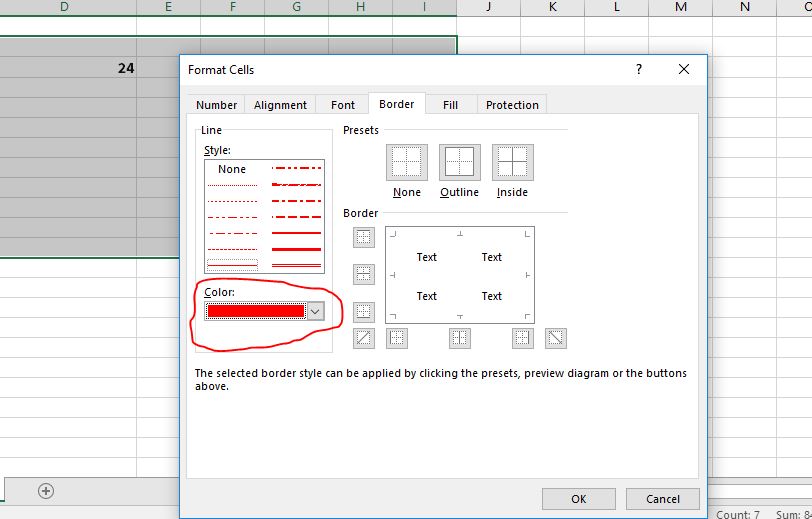This screenshot has width=812, height=519.
Task: Apply the top border button
Action: coord(364,237)
